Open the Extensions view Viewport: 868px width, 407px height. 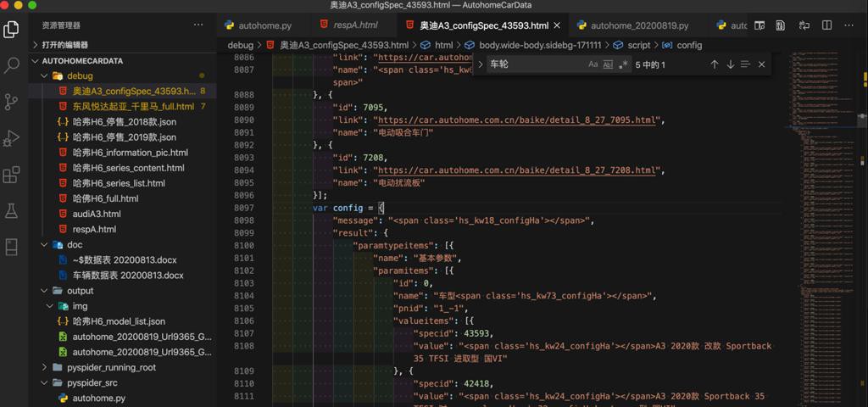click(11, 175)
